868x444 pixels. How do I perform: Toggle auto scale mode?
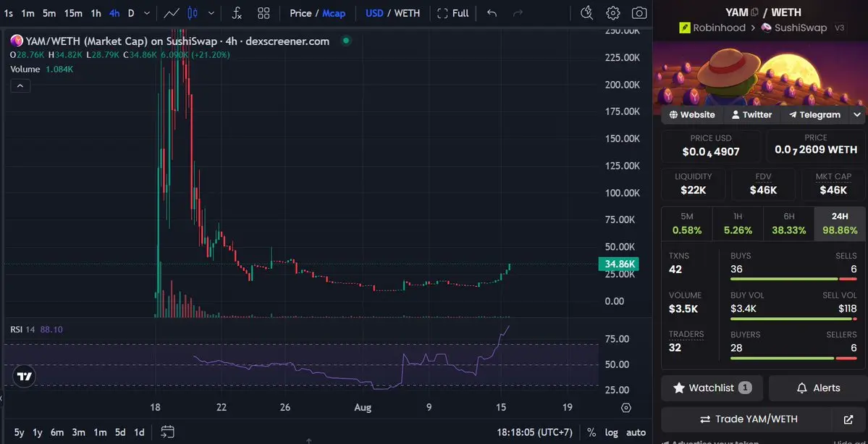pos(636,432)
